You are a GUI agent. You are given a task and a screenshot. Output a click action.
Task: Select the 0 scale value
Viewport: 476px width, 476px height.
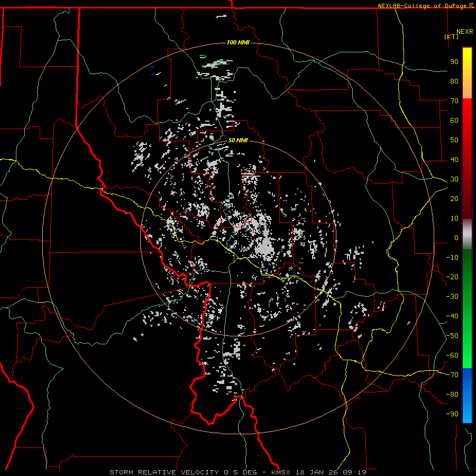point(456,237)
